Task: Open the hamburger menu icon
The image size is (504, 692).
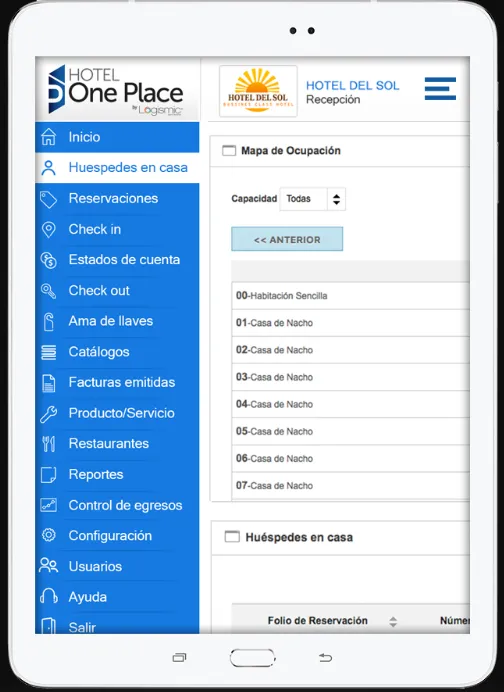Action: tap(440, 89)
